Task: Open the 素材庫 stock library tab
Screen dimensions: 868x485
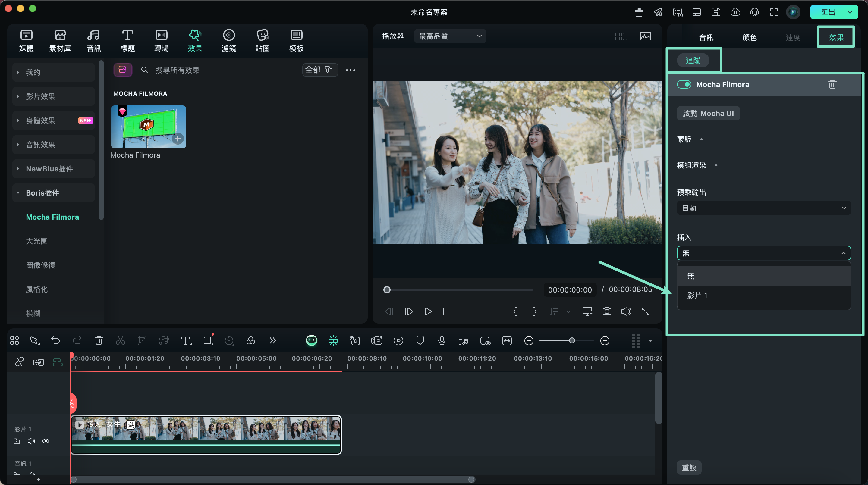Action: pyautogui.click(x=60, y=40)
